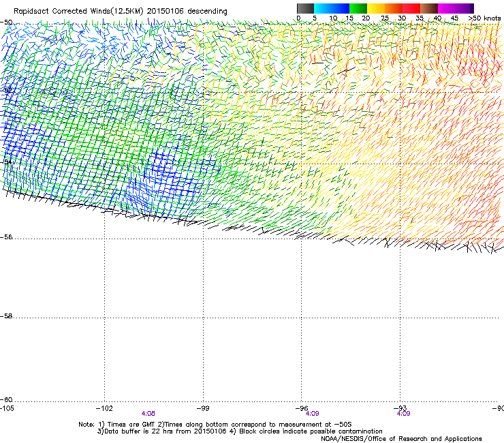504x443 pixels.
Task: Click the -54 latitude axis label
Action: pyautogui.click(x=6, y=162)
